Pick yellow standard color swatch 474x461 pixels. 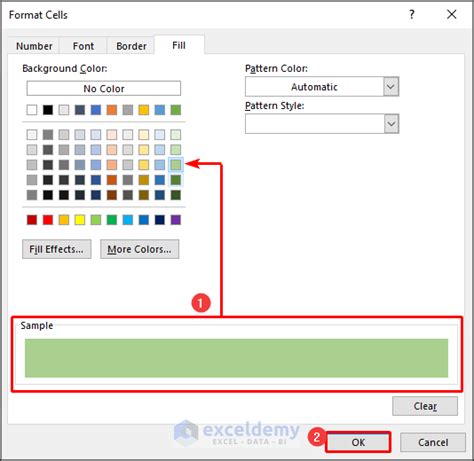pos(80,220)
